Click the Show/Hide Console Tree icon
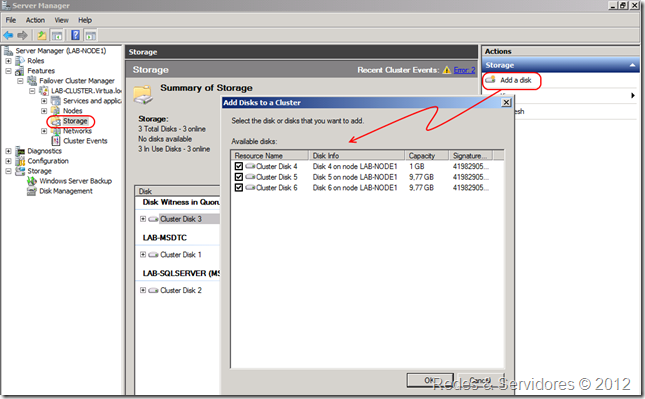 pyautogui.click(x=57, y=35)
